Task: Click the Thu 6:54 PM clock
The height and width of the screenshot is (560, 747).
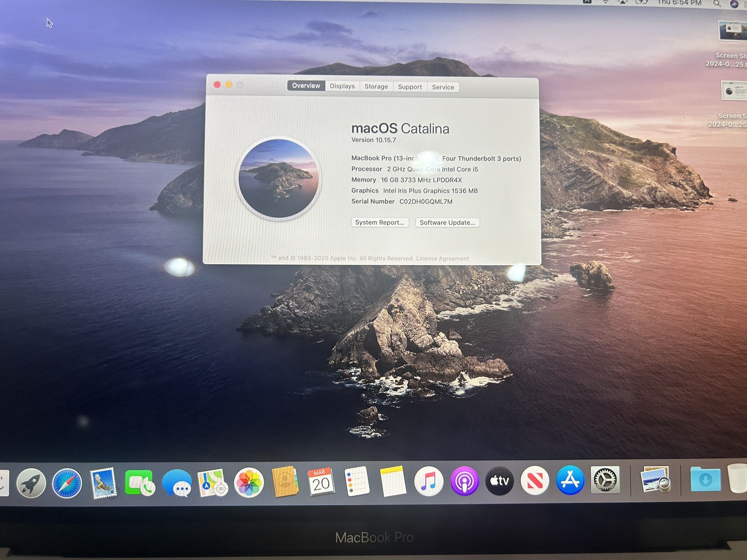Action: tap(679, 3)
